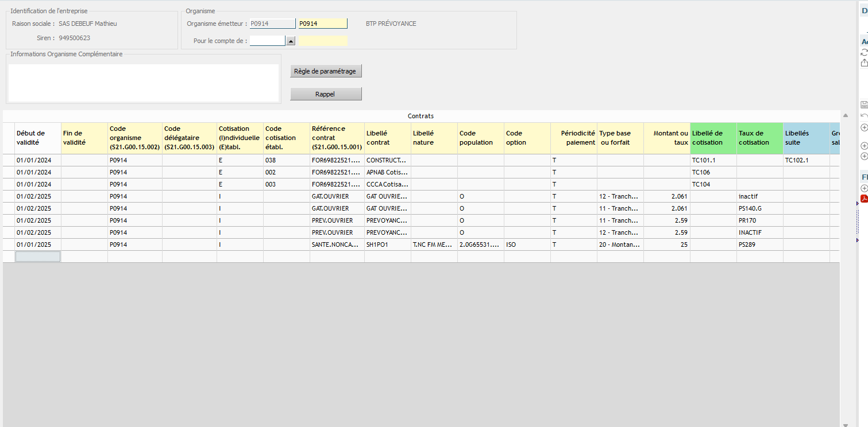Click the PS140.G cell

coord(759,208)
